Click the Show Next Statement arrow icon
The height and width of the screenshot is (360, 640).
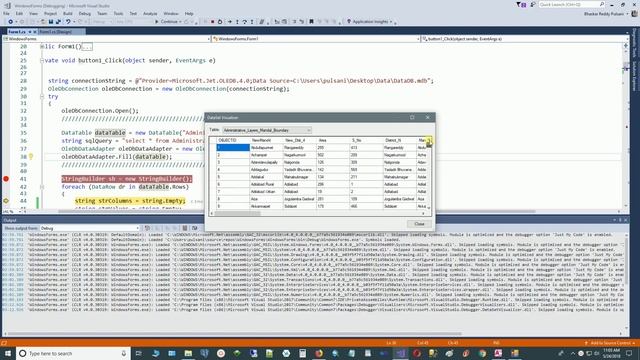click(x=230, y=22)
